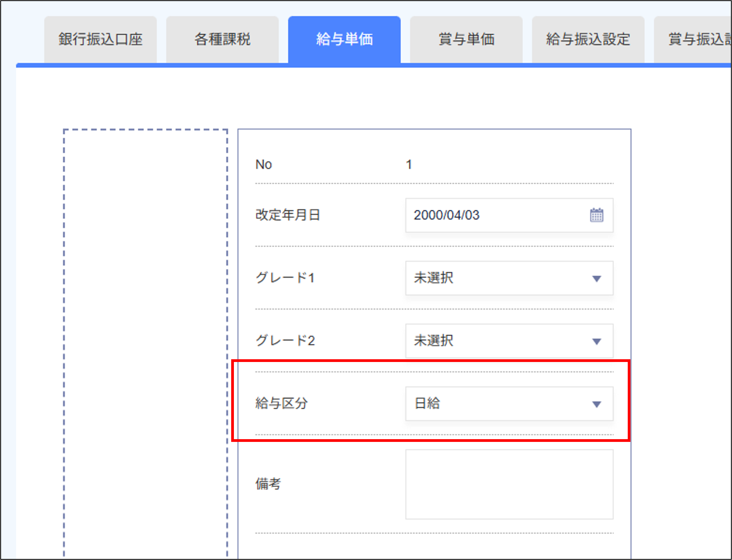Viewport: 732px width, 560px height.
Task: Select the date 2000/04/03 text
Action: point(447,216)
